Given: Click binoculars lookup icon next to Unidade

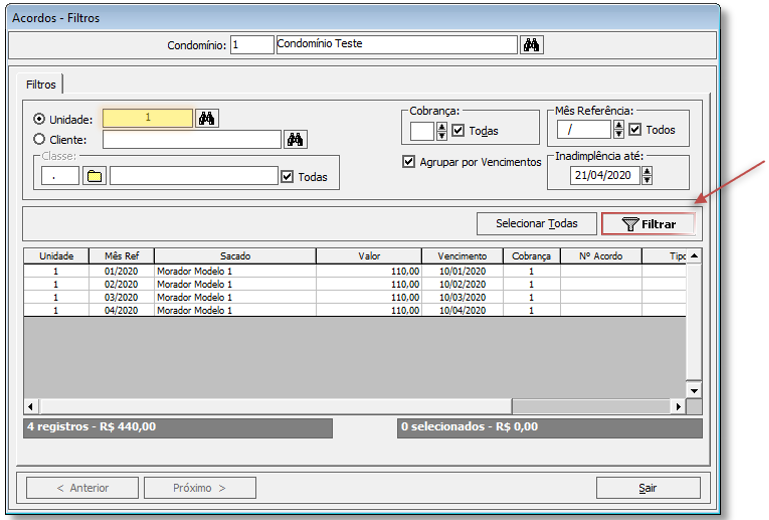Looking at the screenshot, I should pos(207,118).
